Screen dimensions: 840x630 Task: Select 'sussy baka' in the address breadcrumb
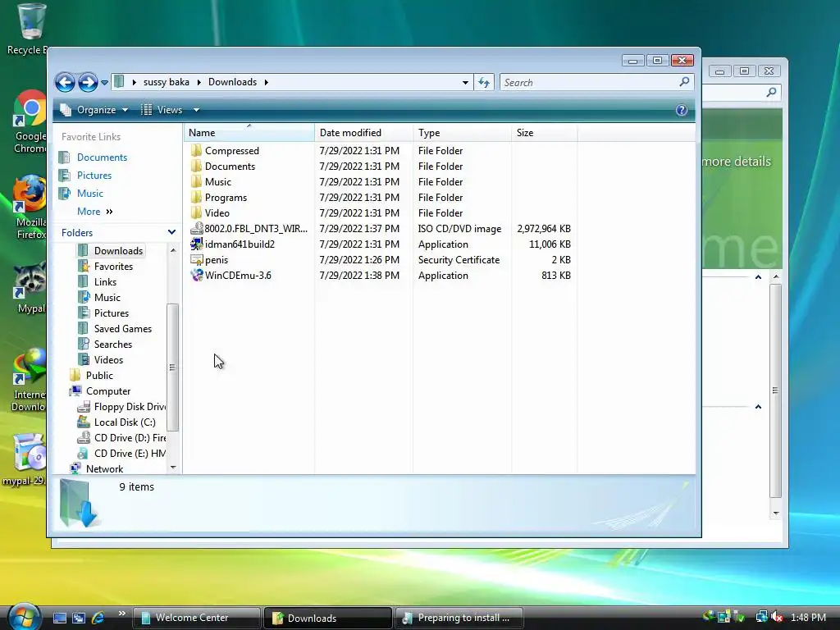(166, 82)
